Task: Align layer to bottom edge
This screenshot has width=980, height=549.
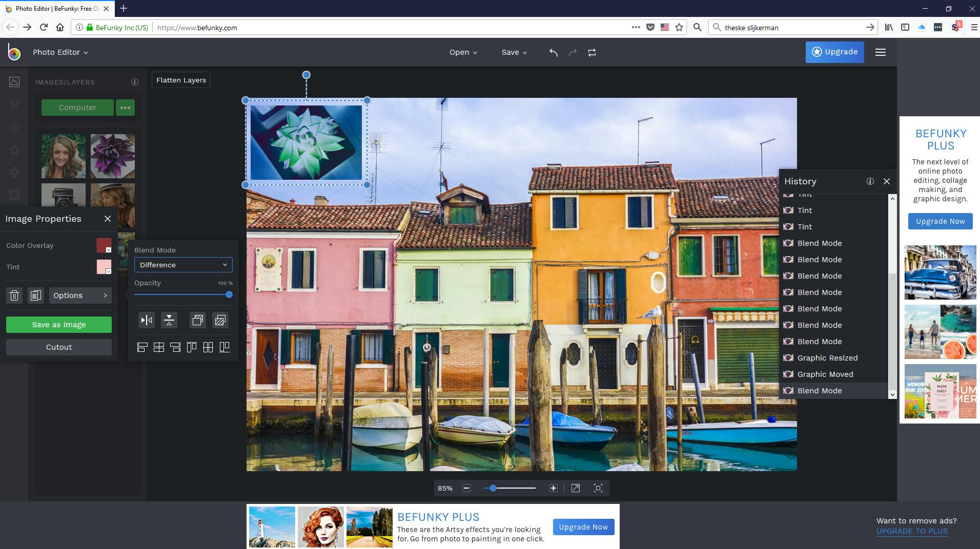Action: [x=224, y=347]
